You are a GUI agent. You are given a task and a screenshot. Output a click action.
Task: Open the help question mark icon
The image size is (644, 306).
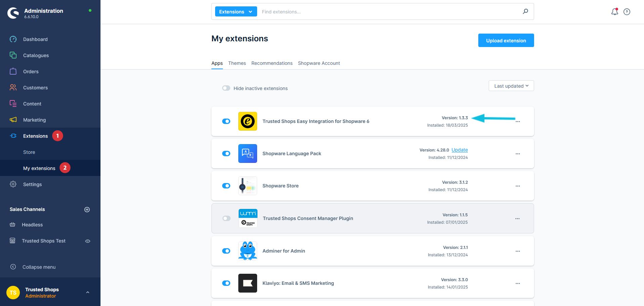pos(627,12)
